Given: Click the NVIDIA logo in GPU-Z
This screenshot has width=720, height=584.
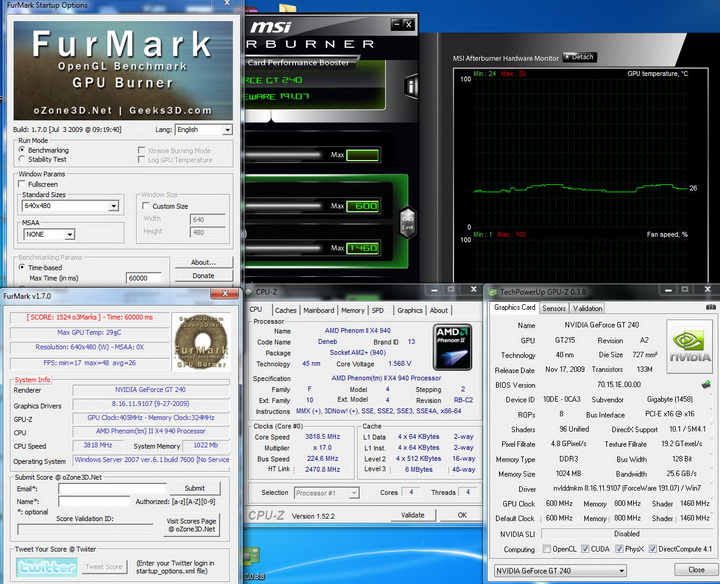Looking at the screenshot, I should 689,346.
